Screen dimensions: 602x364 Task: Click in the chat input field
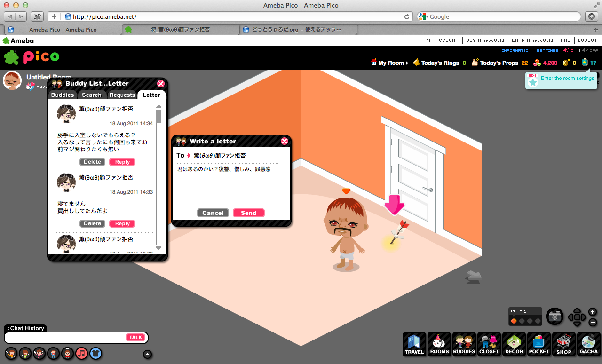pos(66,337)
